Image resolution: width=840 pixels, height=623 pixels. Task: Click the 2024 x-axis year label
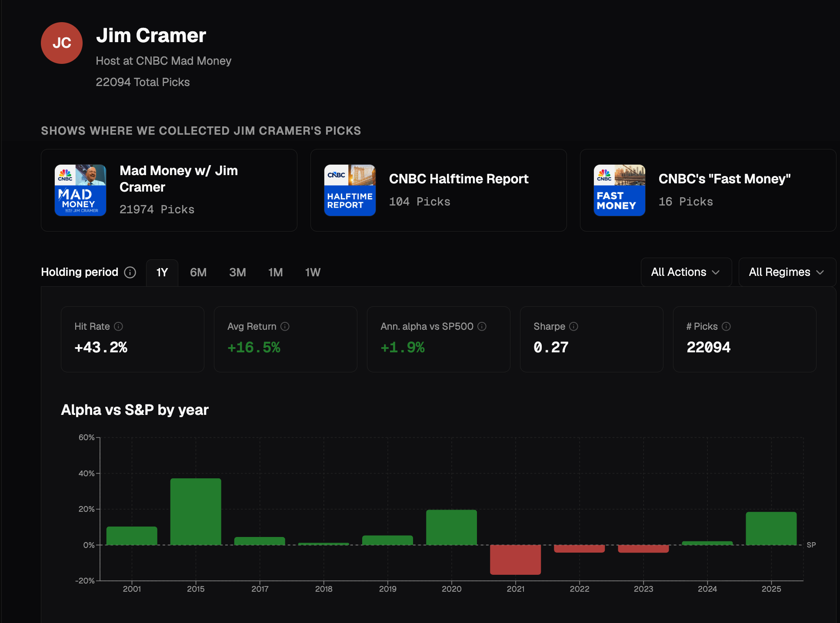click(x=707, y=589)
